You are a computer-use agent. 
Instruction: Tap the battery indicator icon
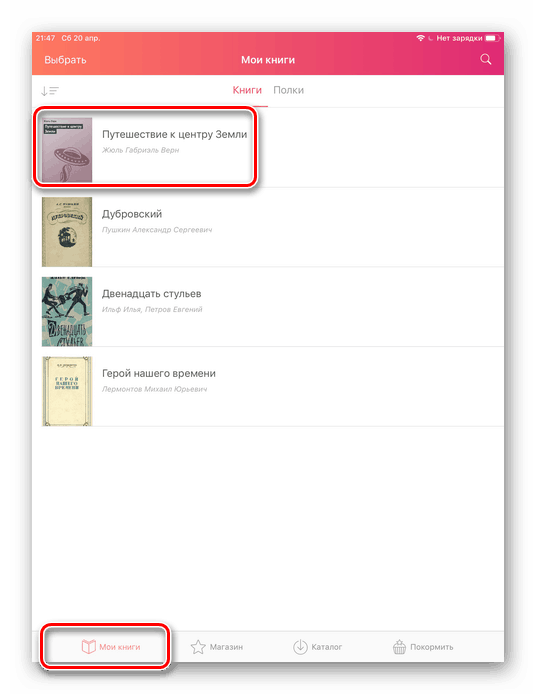point(493,38)
